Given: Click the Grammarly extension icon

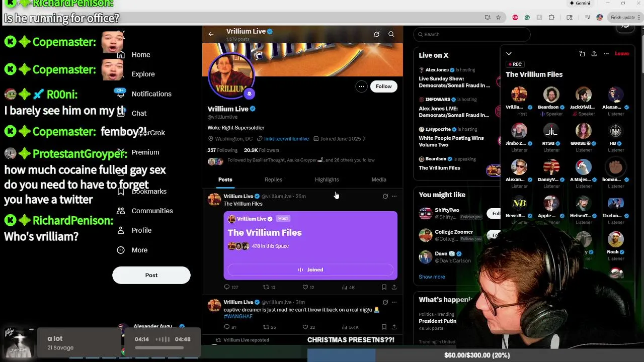Looking at the screenshot, I should tap(527, 17).
